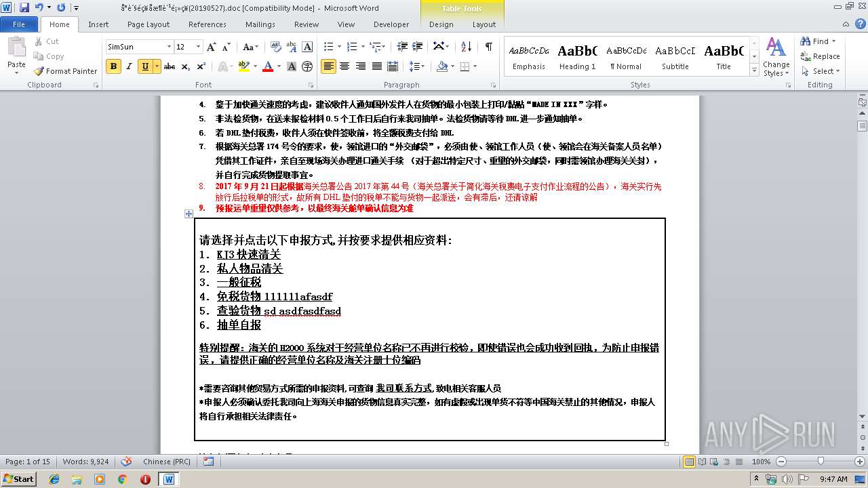
Task: Open the Change Case dropdown
Action: (250, 47)
